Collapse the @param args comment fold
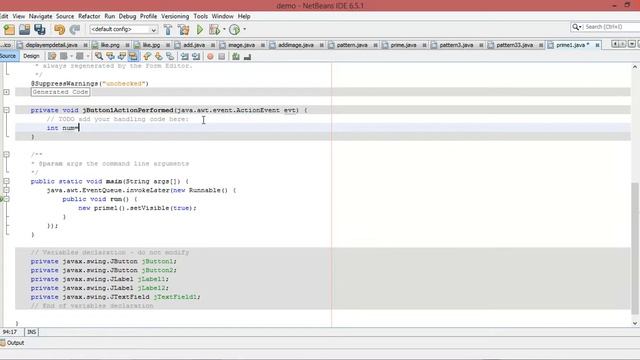Screen dimensions: 640x360 (x=7, y=154)
